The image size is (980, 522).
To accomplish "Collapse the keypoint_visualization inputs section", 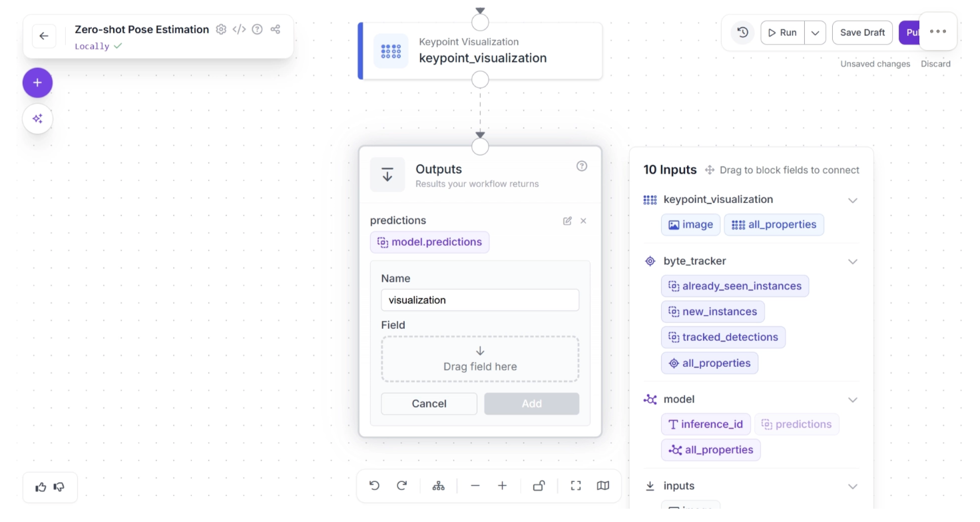I will (852, 200).
